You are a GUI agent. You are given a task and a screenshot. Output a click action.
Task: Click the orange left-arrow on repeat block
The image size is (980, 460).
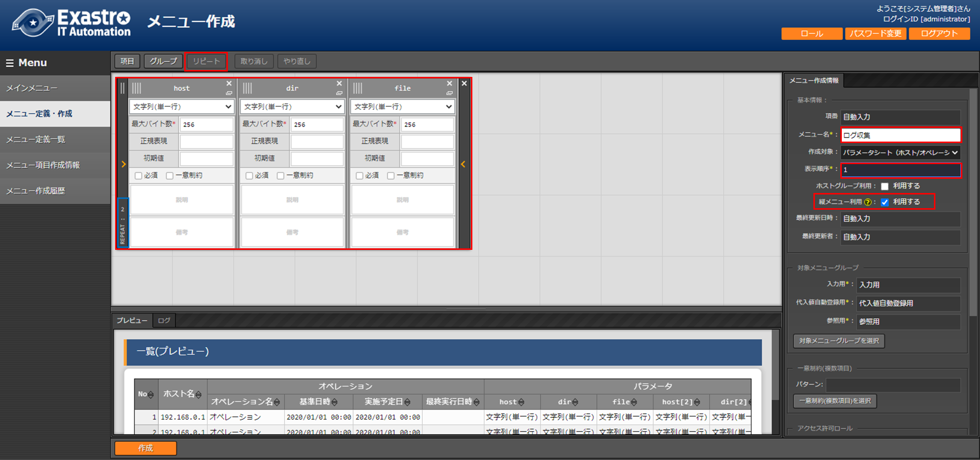click(x=463, y=164)
